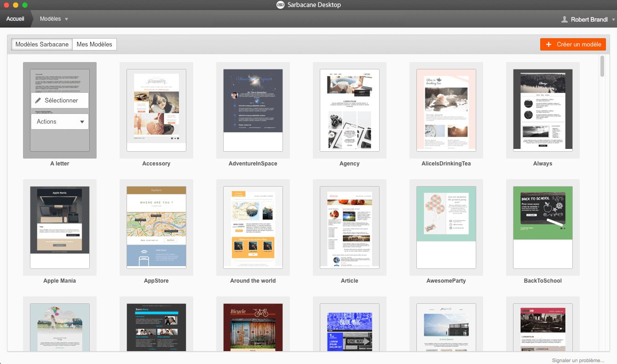The image size is (617, 364).
Task: Select the Around the world template thumbnail
Action: point(253,227)
